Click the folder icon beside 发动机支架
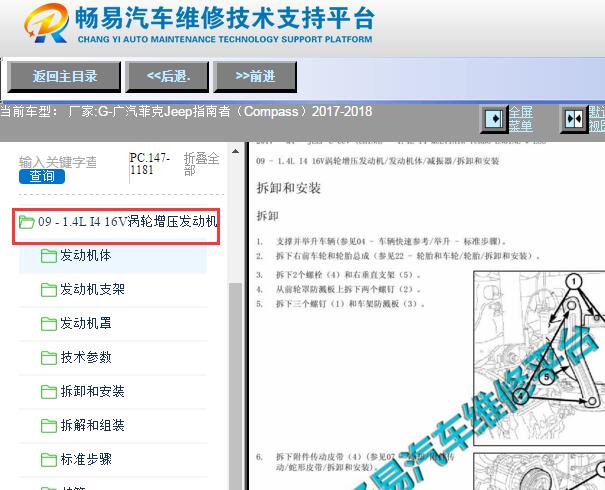 [49, 290]
